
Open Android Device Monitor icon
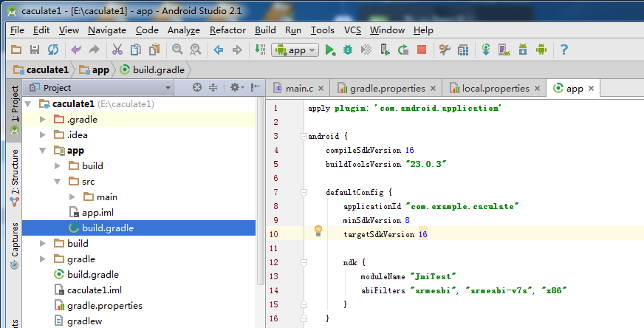[541, 49]
